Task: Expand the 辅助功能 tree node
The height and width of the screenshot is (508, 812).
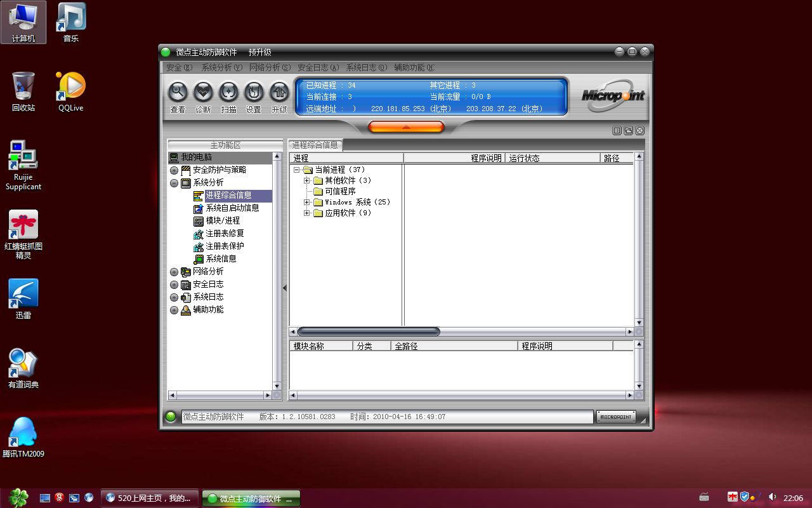Action: coord(174,310)
